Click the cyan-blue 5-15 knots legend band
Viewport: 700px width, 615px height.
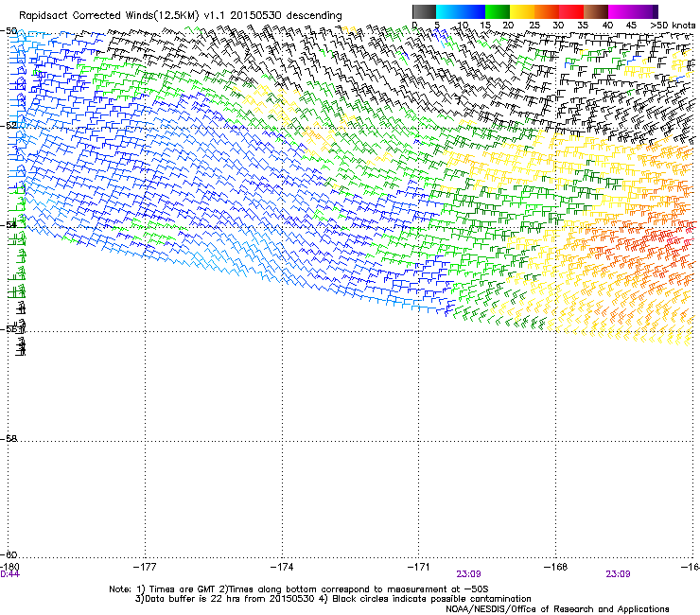click(x=461, y=11)
